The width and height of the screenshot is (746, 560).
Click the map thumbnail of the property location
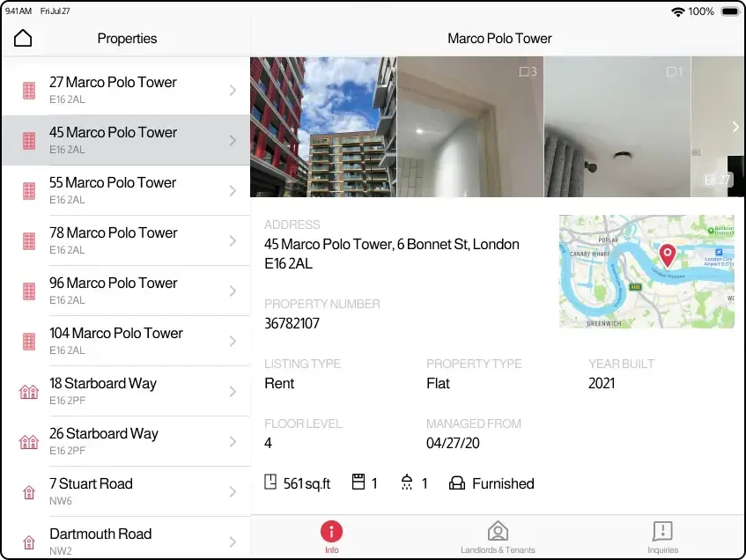click(646, 271)
